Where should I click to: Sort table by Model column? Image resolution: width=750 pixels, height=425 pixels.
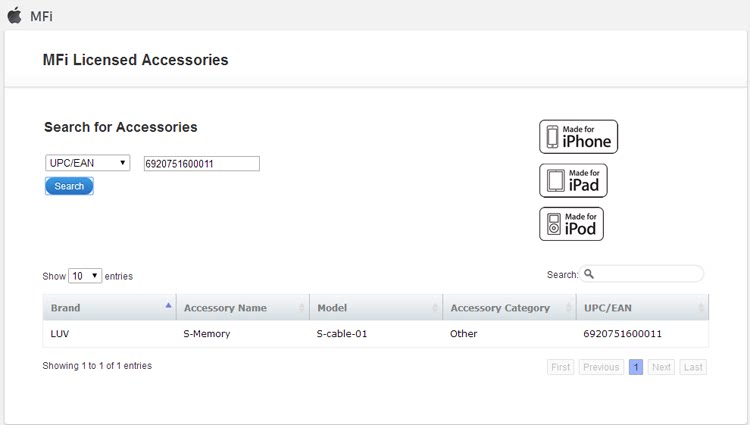(374, 308)
